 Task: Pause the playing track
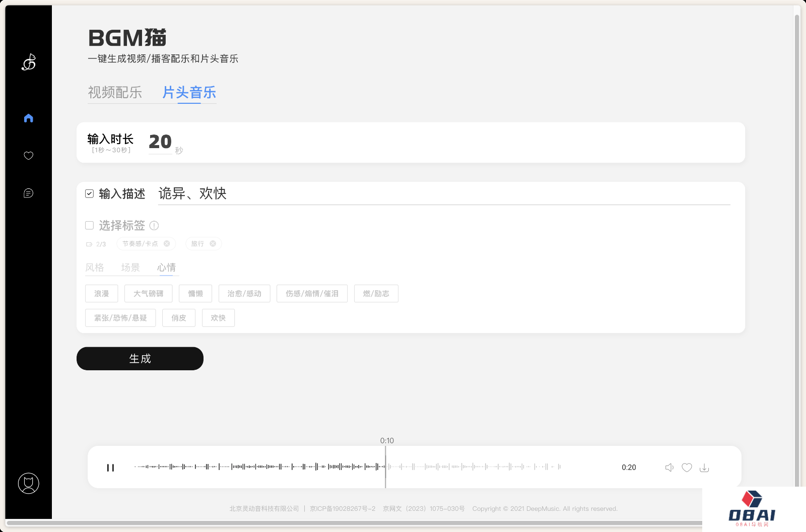click(110, 468)
